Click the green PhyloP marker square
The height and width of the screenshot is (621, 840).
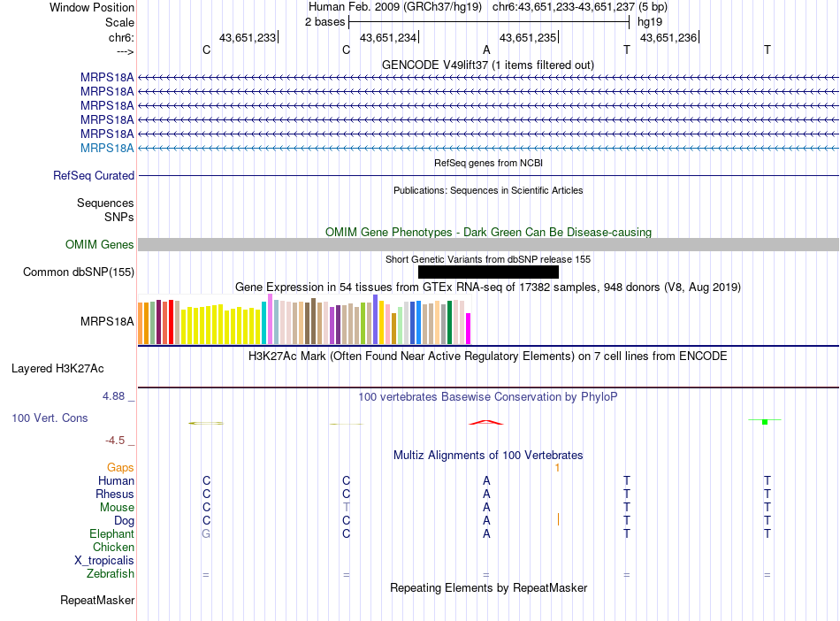pos(765,422)
